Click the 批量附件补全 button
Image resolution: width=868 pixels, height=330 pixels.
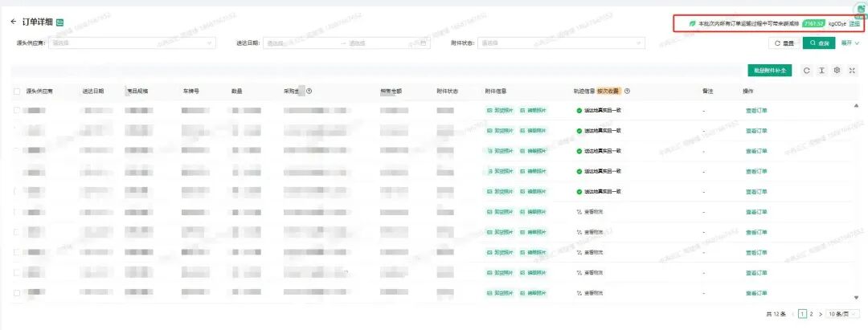[x=769, y=70]
